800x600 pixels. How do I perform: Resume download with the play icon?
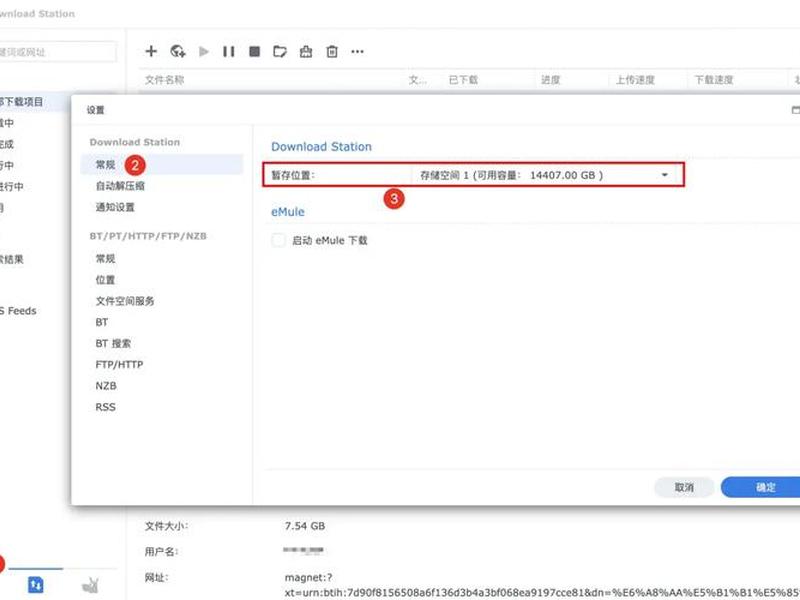pos(204,51)
